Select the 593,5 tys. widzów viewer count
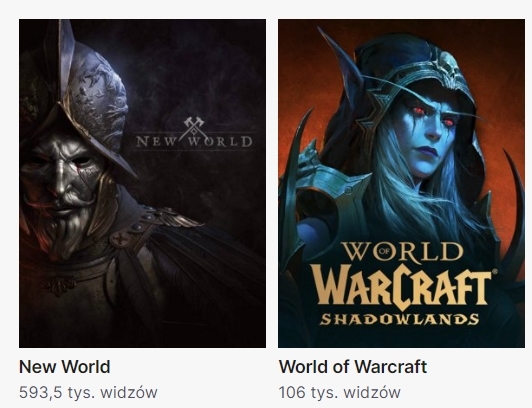The height and width of the screenshot is (408, 532). [x=88, y=393]
